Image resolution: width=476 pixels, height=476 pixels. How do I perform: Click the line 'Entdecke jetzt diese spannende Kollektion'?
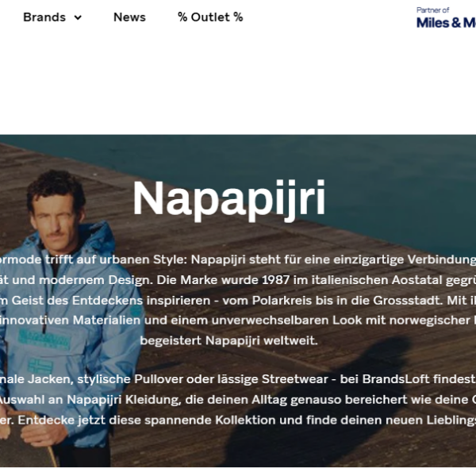[238, 420]
